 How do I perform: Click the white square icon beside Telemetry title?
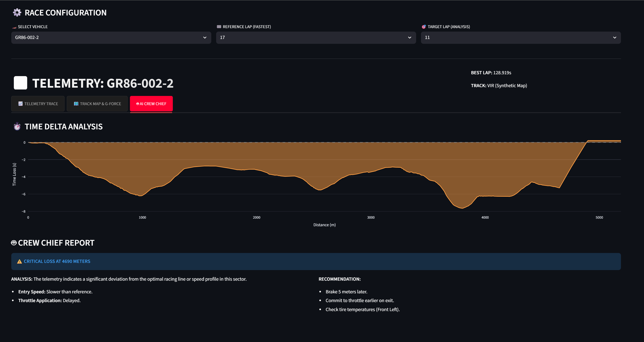(x=21, y=83)
